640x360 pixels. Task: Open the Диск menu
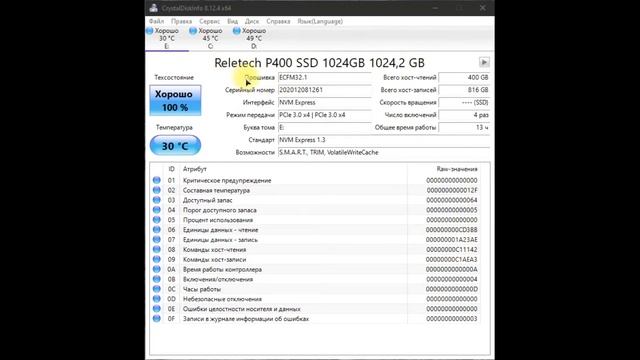point(252,21)
